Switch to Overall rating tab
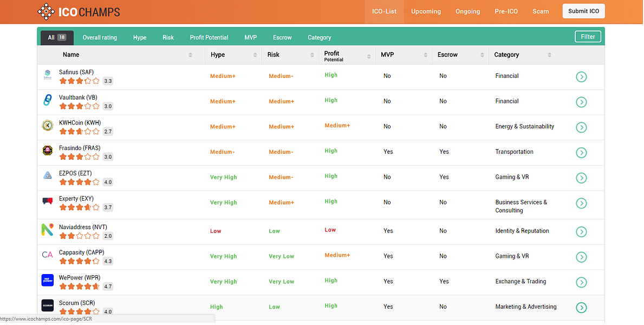This screenshot has height=325, width=644. (100, 37)
